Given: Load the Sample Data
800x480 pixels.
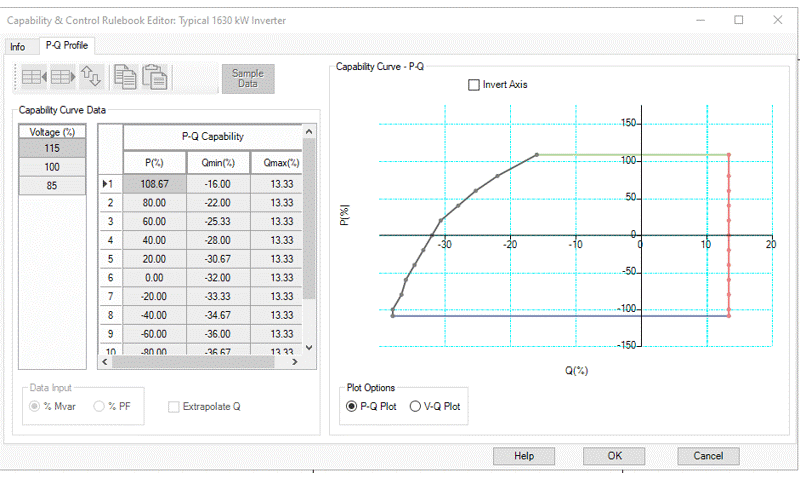Looking at the screenshot, I should click(x=247, y=78).
